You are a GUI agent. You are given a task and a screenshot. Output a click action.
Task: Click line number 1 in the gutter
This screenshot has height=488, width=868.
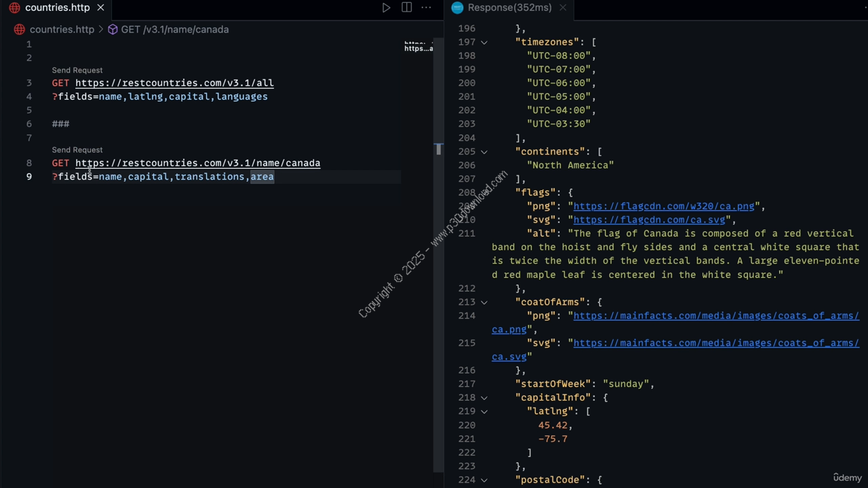point(29,44)
